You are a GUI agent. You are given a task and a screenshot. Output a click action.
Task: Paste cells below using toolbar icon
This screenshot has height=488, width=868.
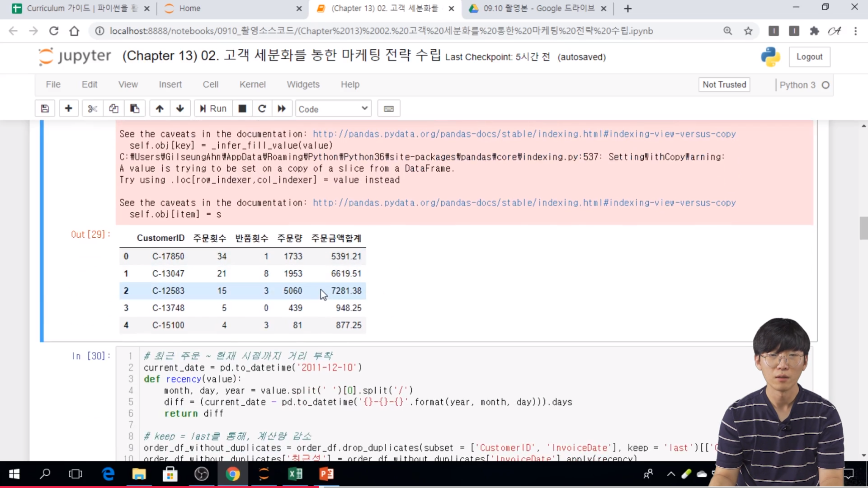(x=135, y=108)
